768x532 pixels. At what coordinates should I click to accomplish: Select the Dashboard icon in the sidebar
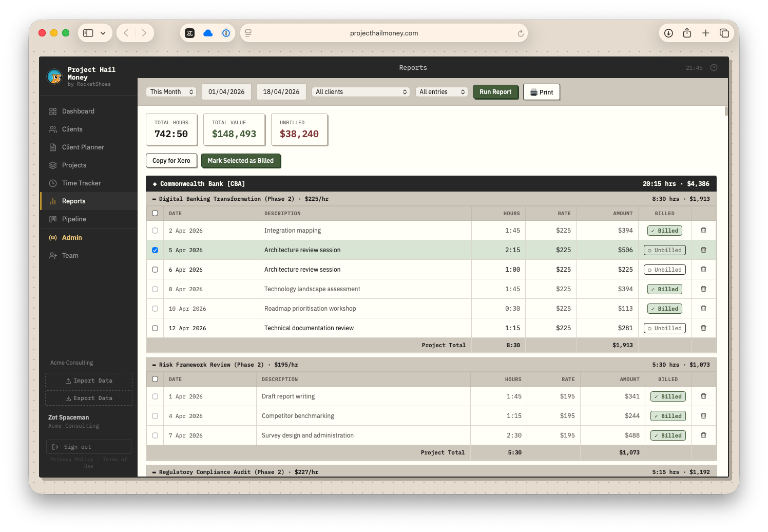53,111
